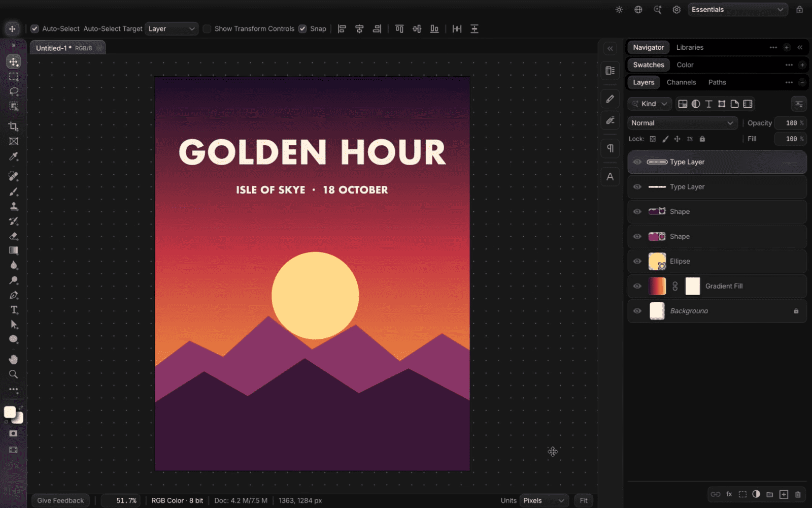The height and width of the screenshot is (508, 812).
Task: Open the Essentials workspace dropdown
Action: pos(738,10)
